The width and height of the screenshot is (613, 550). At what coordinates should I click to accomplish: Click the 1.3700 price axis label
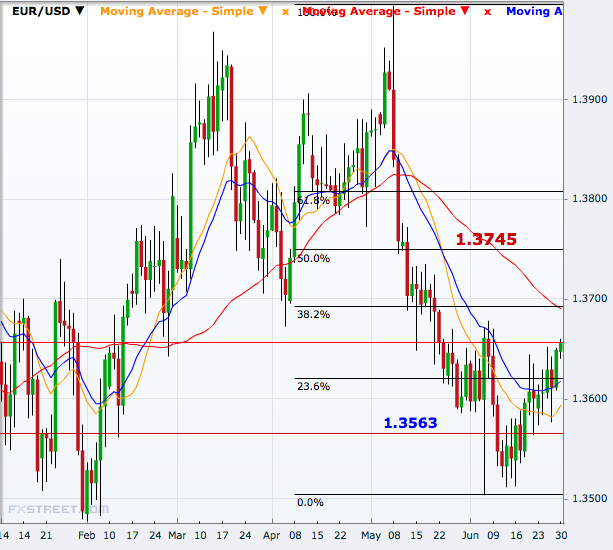click(x=590, y=299)
